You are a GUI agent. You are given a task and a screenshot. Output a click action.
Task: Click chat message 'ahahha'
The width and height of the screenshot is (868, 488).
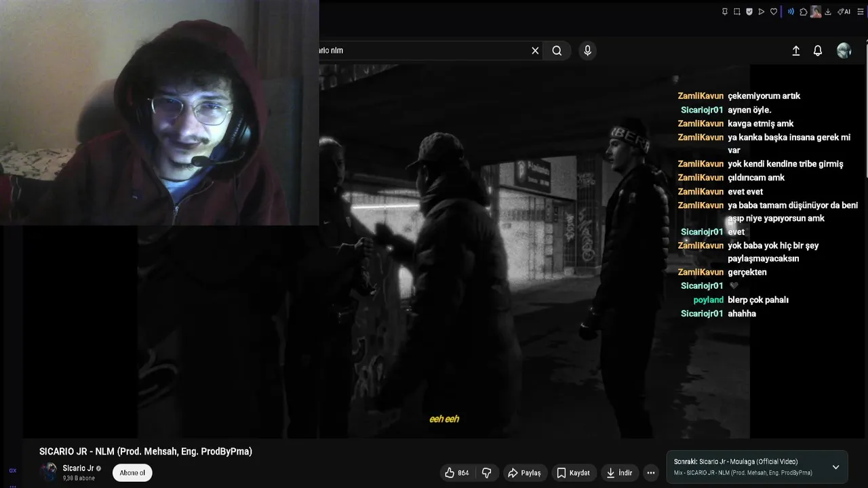[742, 314]
